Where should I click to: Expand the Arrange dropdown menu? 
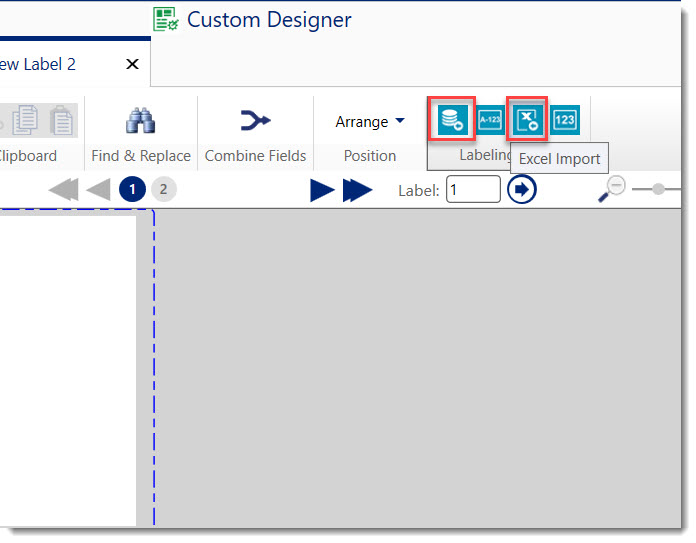[x=370, y=121]
